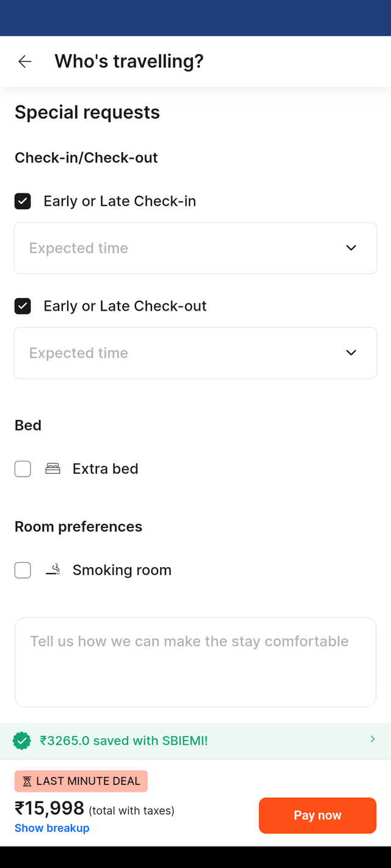Screen dimensions: 391x868
Task: Tap the hourglass icon in Last Minute Deal
Action: point(27,781)
